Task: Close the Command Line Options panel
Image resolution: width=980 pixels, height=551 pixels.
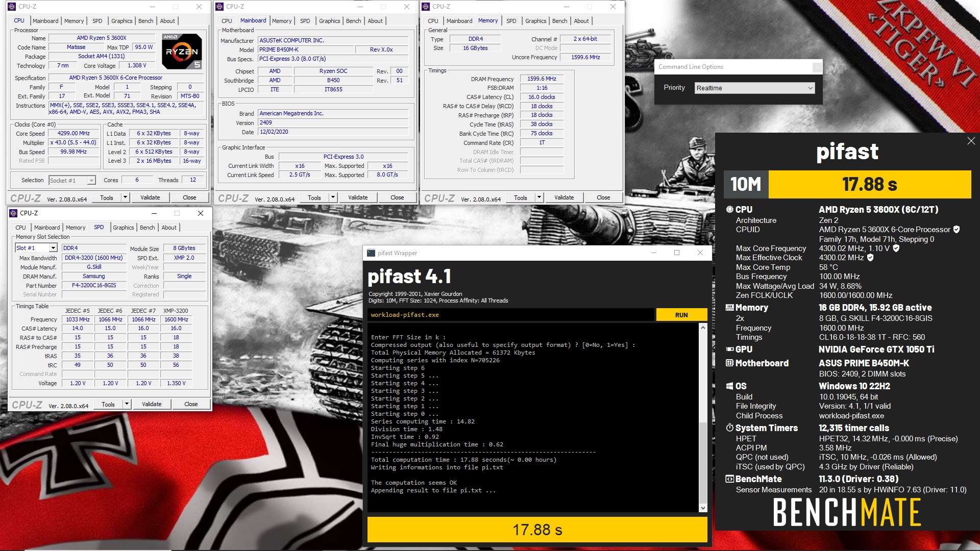Action: coord(817,67)
